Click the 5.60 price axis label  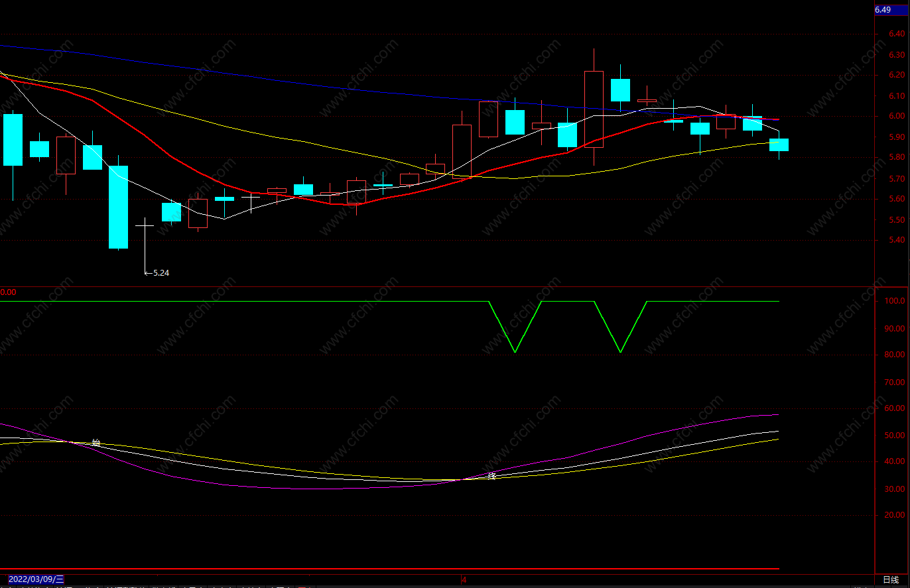[897, 200]
